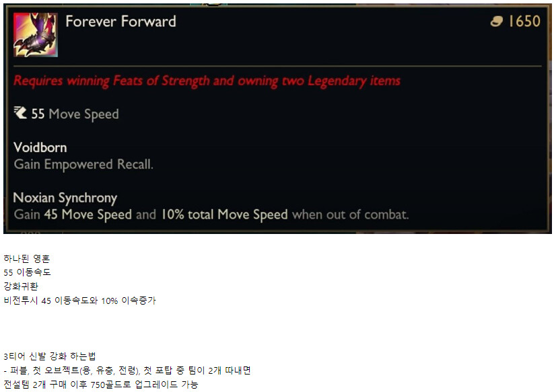Image resolution: width=554 pixels, height=392 pixels.
Task: Click the move speed boot stat icon
Action: coord(20,113)
